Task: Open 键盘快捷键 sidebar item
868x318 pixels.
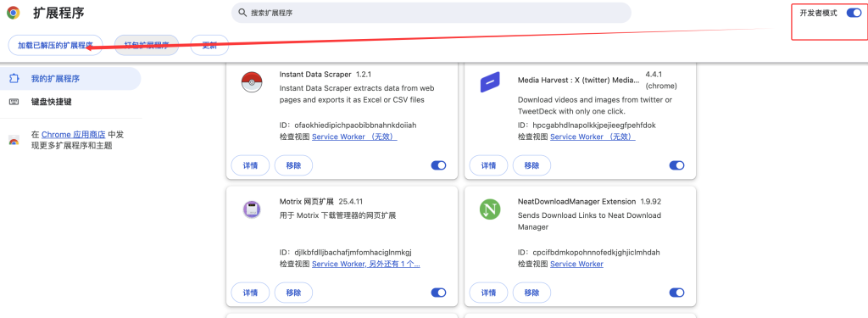Action: [x=70, y=102]
